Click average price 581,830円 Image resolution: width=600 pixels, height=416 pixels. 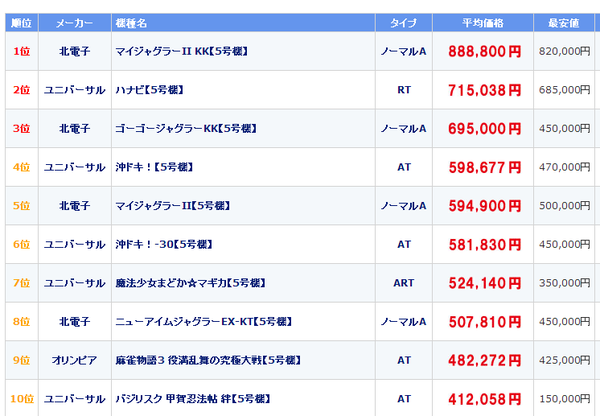[x=484, y=245]
